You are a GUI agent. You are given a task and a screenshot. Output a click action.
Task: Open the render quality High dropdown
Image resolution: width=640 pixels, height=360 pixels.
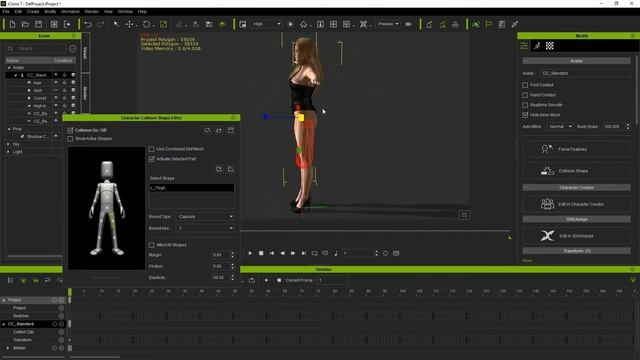(x=266, y=24)
